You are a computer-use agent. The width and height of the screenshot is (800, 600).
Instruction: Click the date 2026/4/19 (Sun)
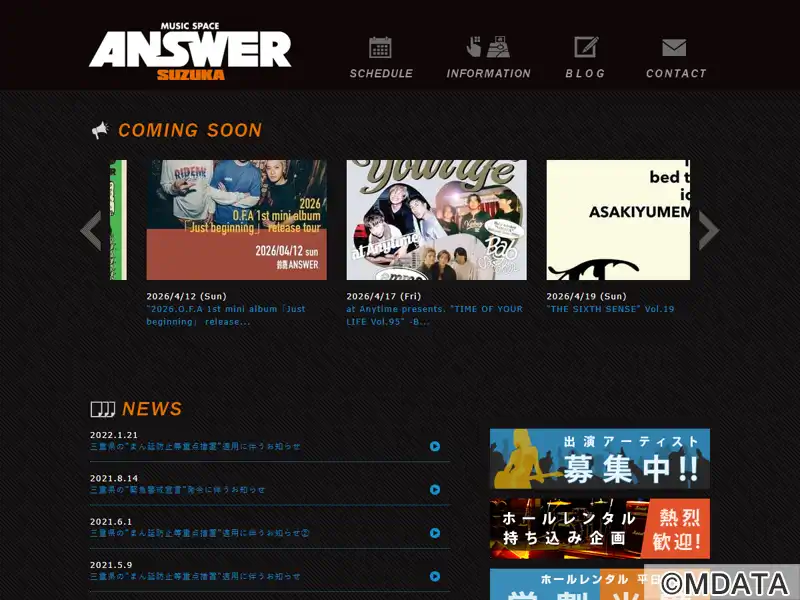[x=586, y=296]
